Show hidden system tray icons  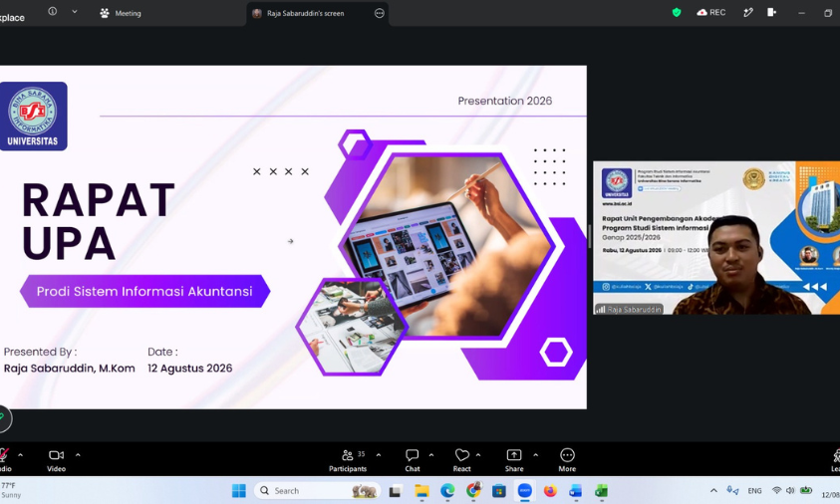713,491
